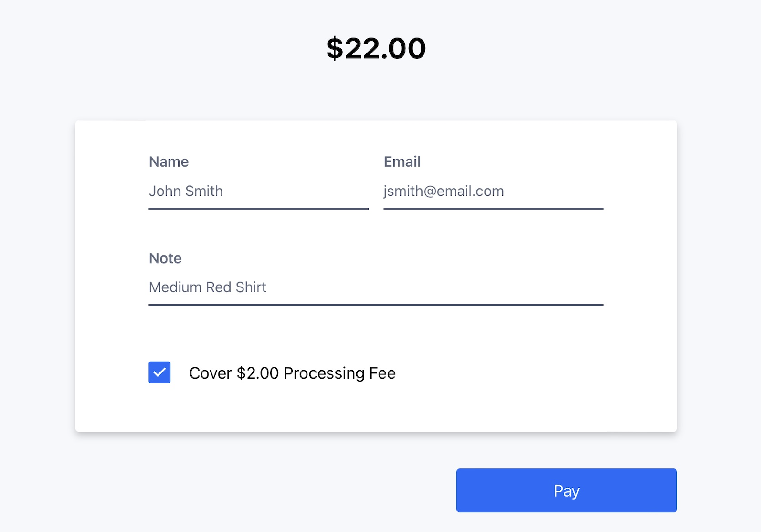
Task: Click the Pay button
Action: pyautogui.click(x=566, y=490)
